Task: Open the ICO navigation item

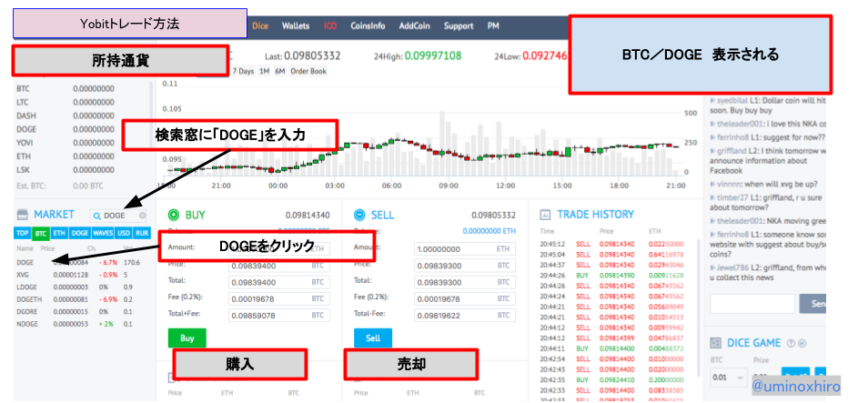Action: pos(330,25)
